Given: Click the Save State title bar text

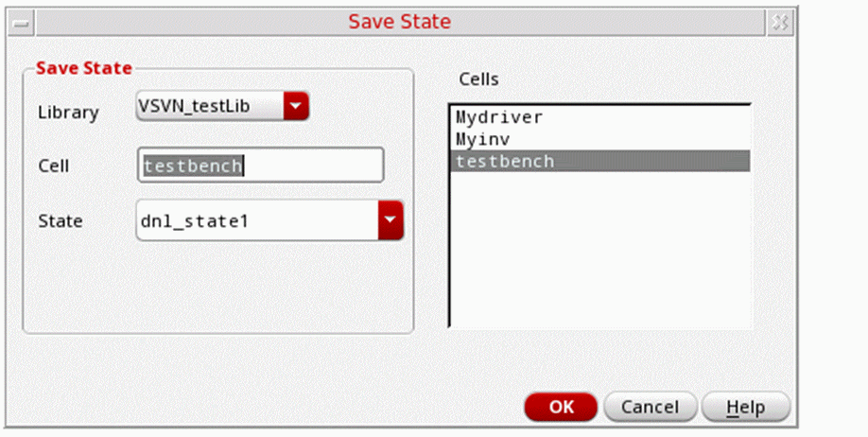Looking at the screenshot, I should point(400,21).
